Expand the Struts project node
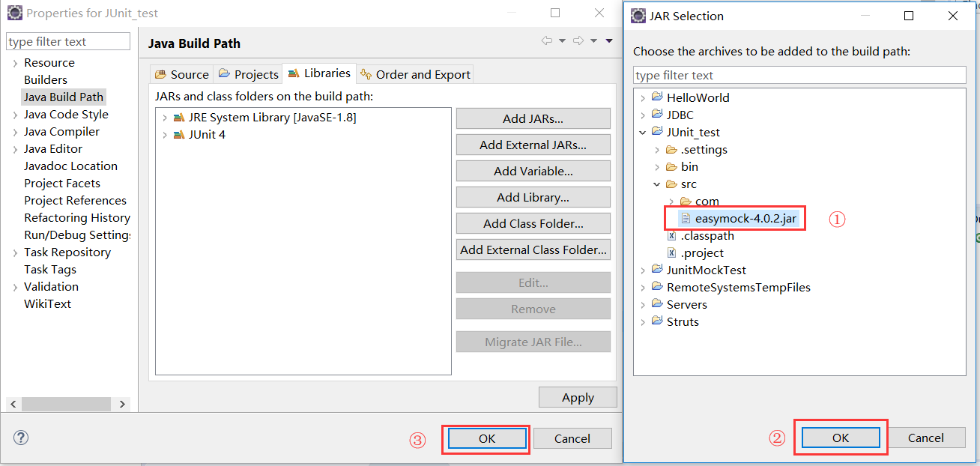 click(643, 321)
